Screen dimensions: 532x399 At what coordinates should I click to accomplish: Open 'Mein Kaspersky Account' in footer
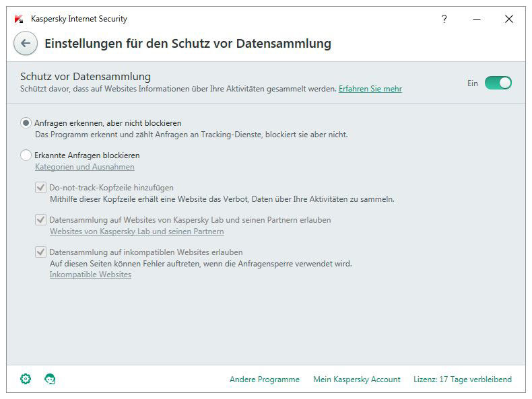point(356,379)
